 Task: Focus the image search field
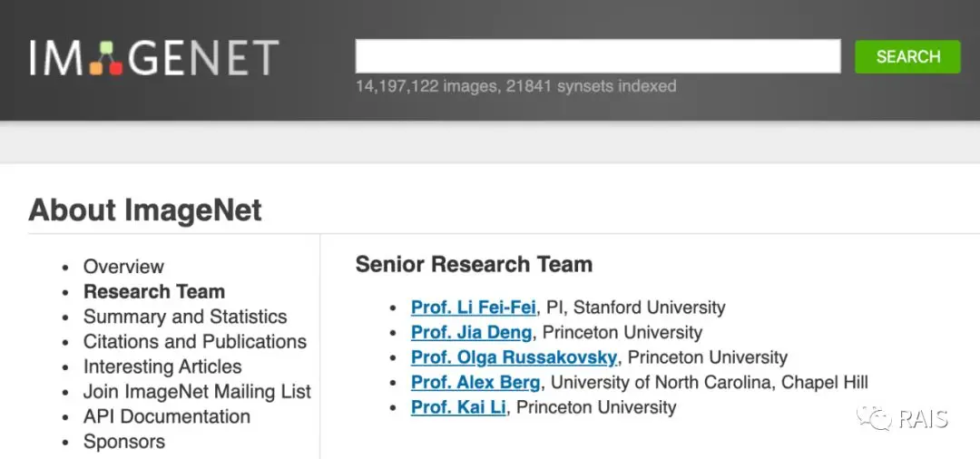(597, 56)
